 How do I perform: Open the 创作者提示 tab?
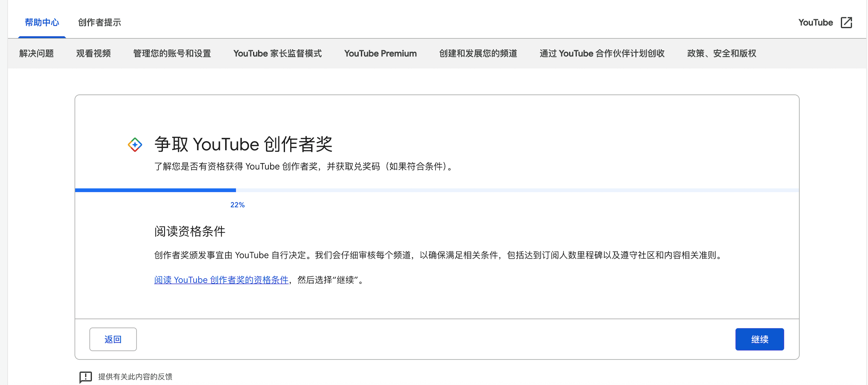[x=99, y=23]
